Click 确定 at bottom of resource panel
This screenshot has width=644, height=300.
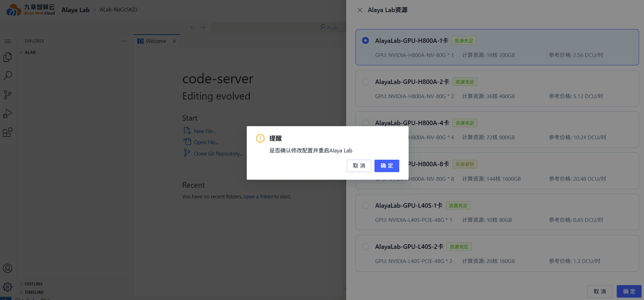coord(629,291)
